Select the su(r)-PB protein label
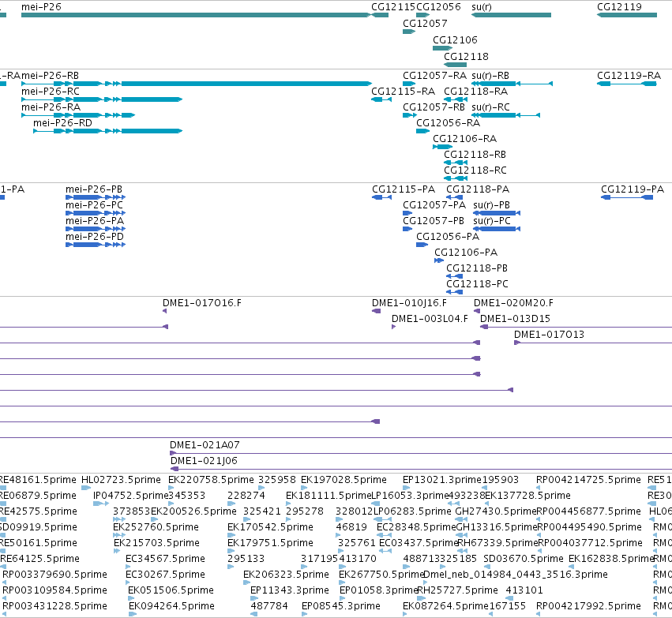The image size is (672, 618). (x=492, y=205)
